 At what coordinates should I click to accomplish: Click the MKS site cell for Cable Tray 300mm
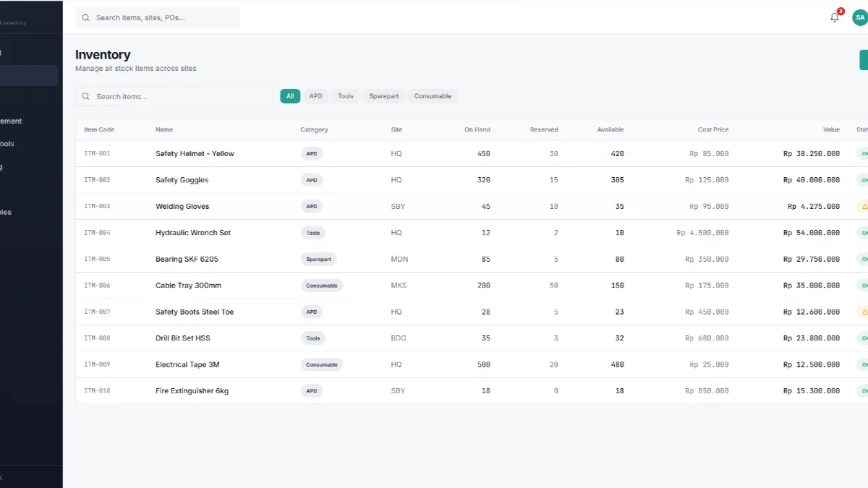tap(399, 286)
